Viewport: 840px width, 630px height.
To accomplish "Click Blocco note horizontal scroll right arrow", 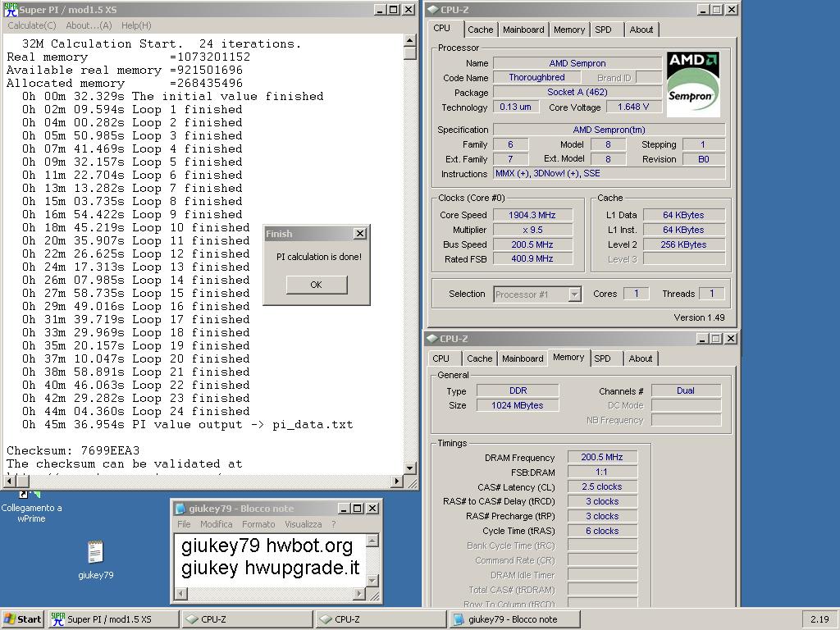I will pos(359,594).
